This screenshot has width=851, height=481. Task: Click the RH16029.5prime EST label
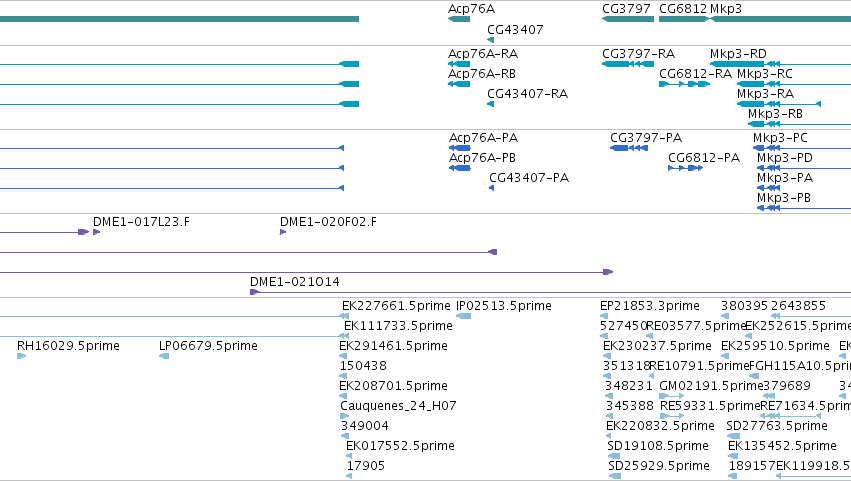(68, 346)
